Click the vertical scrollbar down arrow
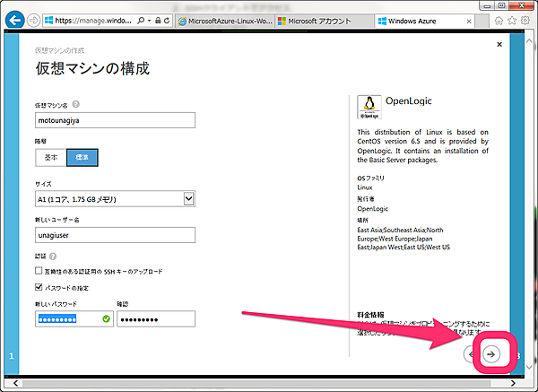The image size is (538, 392). tap(529, 367)
